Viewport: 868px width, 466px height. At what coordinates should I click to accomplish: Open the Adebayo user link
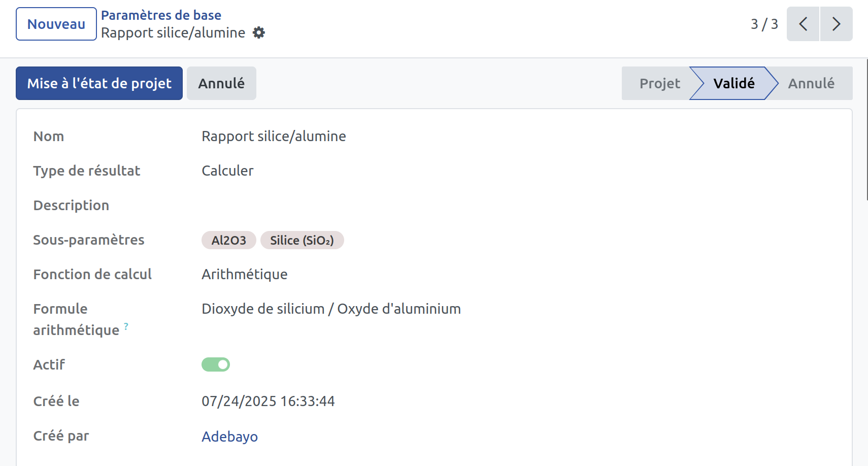point(229,437)
